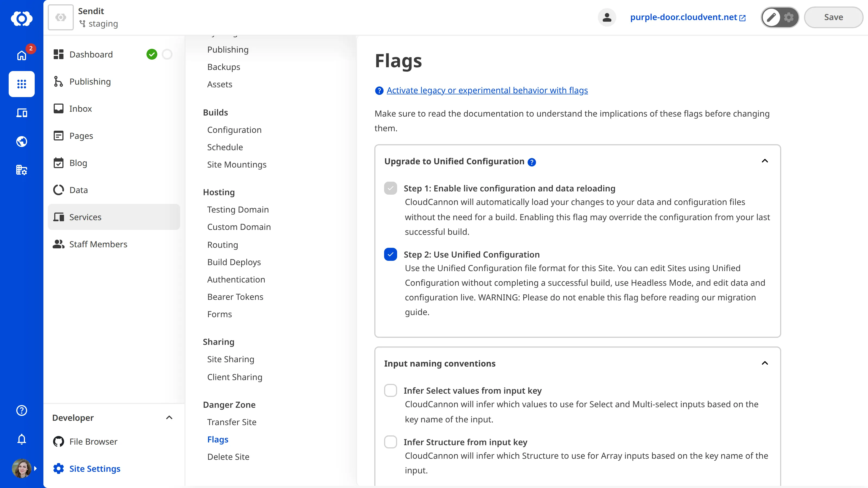This screenshot has width=868, height=488.
Task: Open the Publishing settings item
Action: 228,50
